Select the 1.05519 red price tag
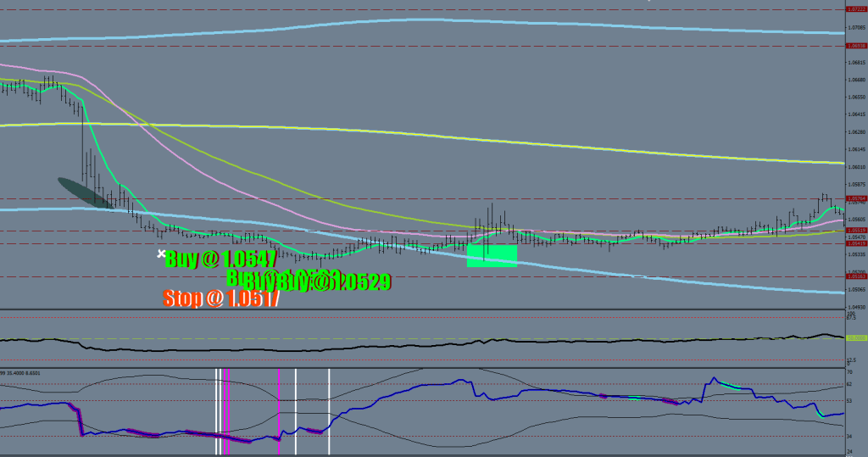The width and height of the screenshot is (868, 457). [x=857, y=230]
